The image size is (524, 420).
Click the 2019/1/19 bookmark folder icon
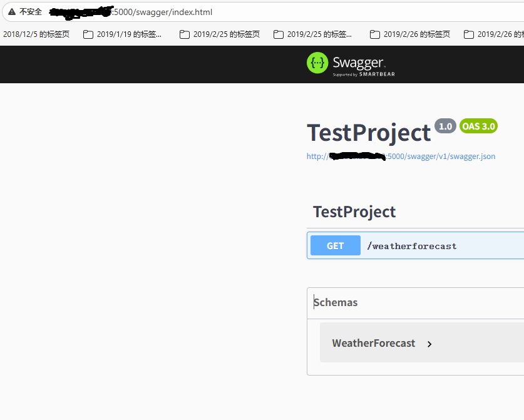coord(88,35)
